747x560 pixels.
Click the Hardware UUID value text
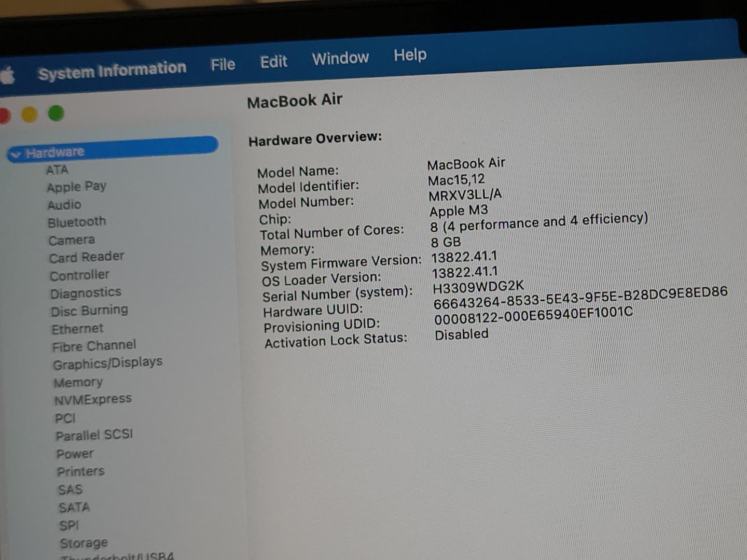(580, 297)
